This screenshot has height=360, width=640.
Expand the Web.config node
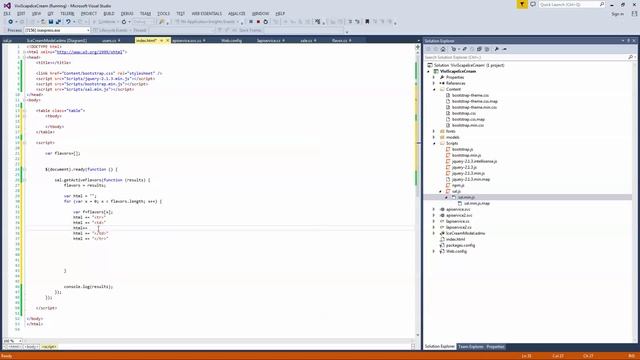434,251
